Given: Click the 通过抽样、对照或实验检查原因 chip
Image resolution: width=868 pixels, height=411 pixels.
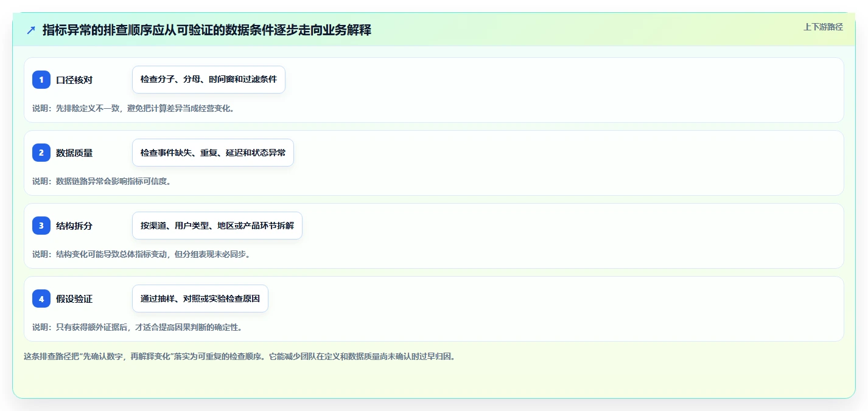Looking at the screenshot, I should pos(200,299).
